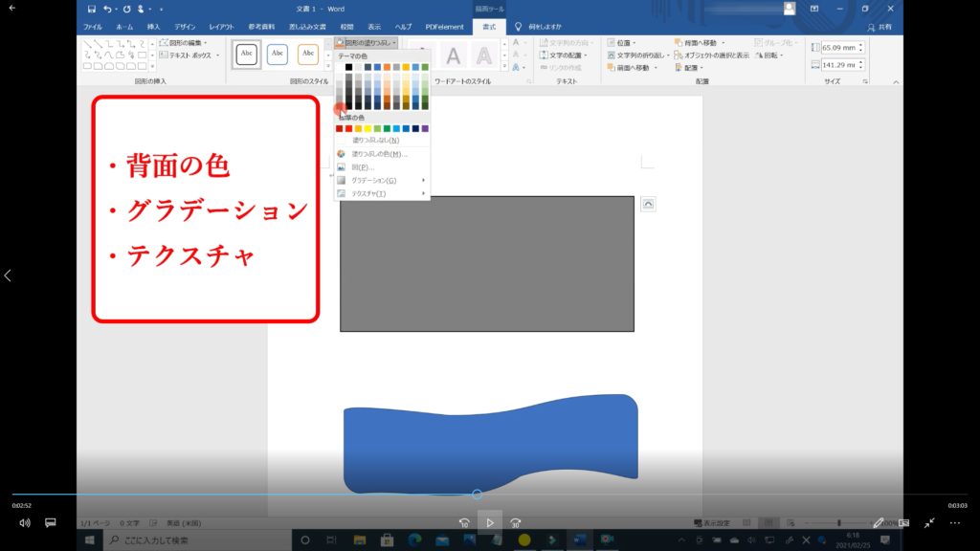Toggle video volume speaker icon
Screen dimensions: 980x551
click(25, 523)
